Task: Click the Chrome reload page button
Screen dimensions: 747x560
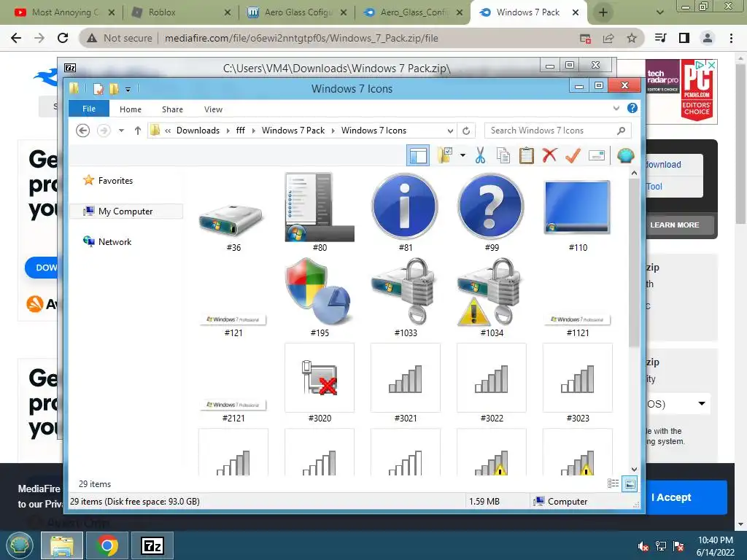Action: (63, 38)
